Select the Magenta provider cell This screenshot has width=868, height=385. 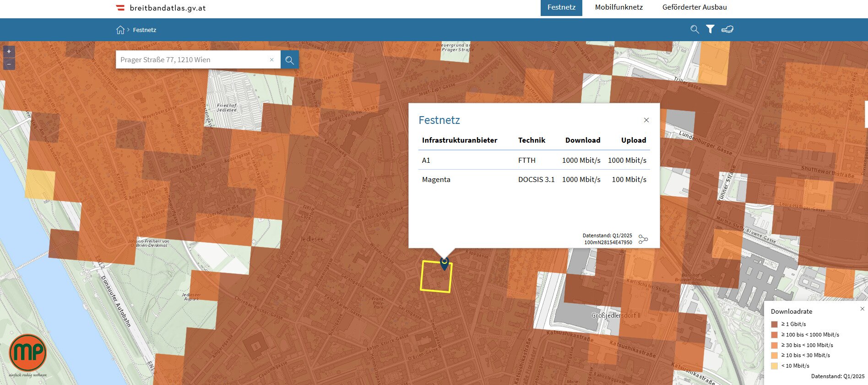coord(436,179)
